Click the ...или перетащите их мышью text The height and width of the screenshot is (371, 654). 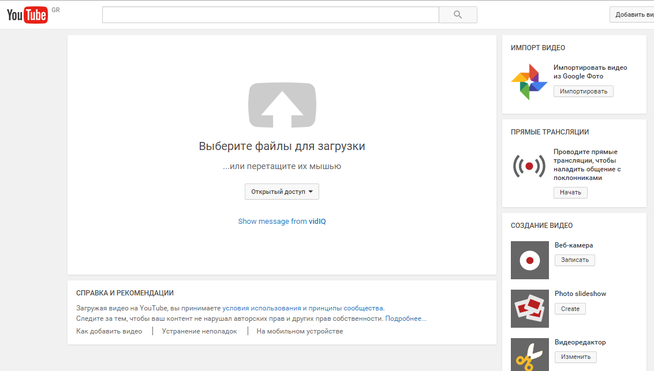[282, 166]
